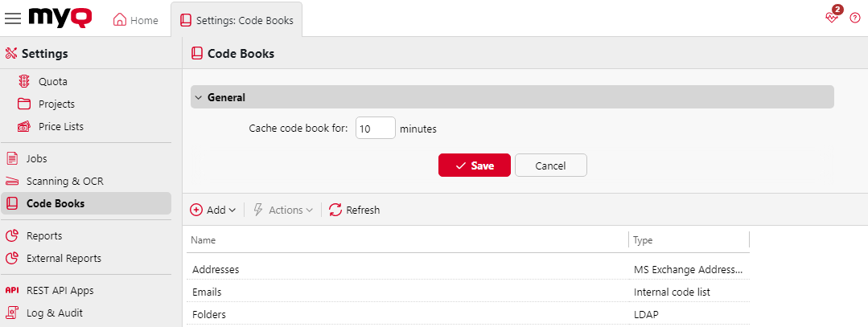This screenshot has width=868, height=327.
Task: Open the Actions dropdown menu
Action: tap(283, 210)
